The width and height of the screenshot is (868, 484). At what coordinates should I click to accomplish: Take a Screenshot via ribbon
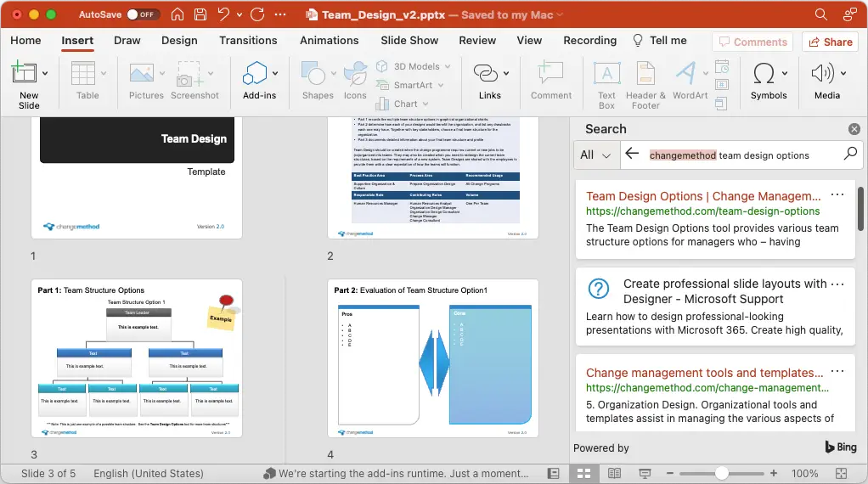click(194, 81)
